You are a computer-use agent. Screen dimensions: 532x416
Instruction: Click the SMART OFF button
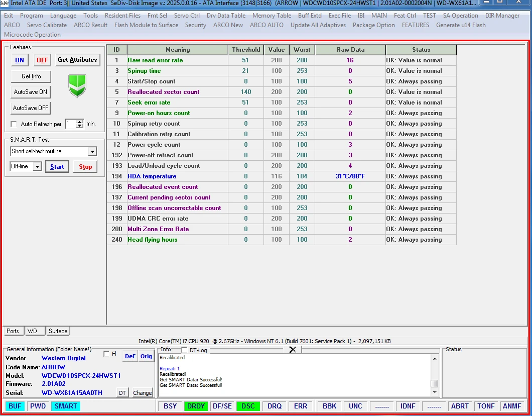pyautogui.click(x=43, y=60)
